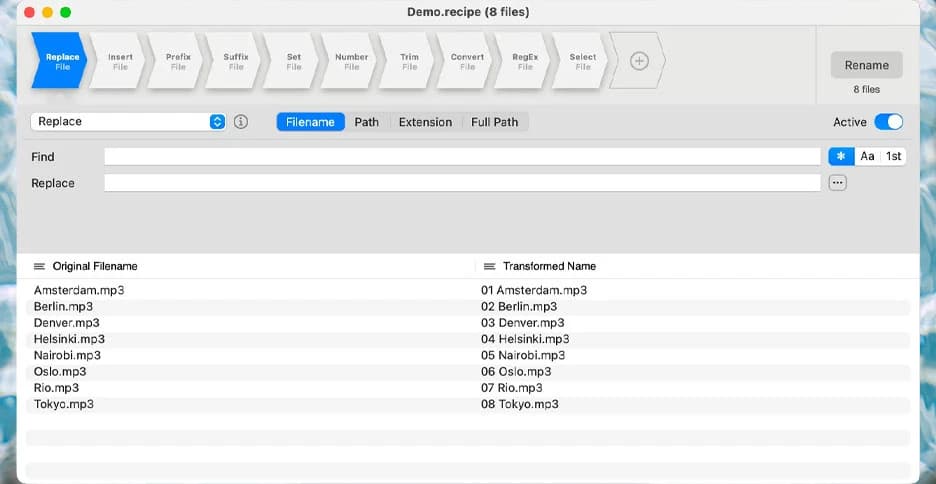Screen dimensions: 936x484
Task: Switch to the Full Path tab
Action: click(x=494, y=122)
